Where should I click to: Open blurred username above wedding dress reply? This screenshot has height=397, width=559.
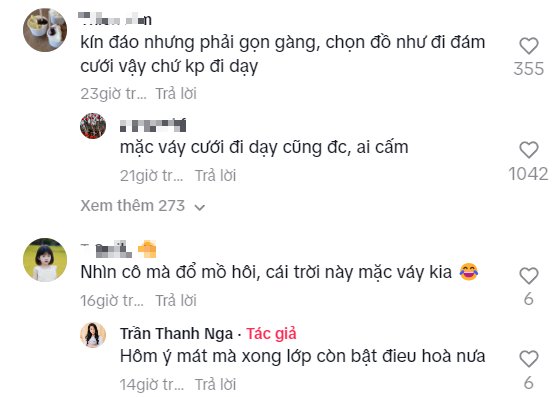(x=153, y=125)
